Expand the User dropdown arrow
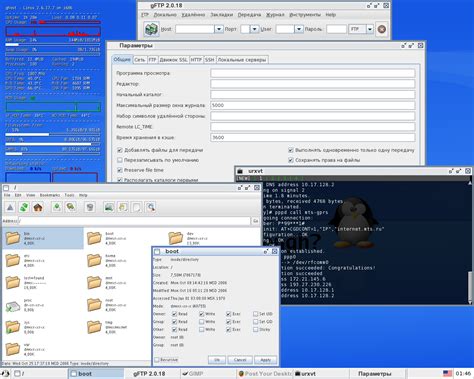This screenshot has height=379, width=474. pyautogui.click(x=298, y=29)
